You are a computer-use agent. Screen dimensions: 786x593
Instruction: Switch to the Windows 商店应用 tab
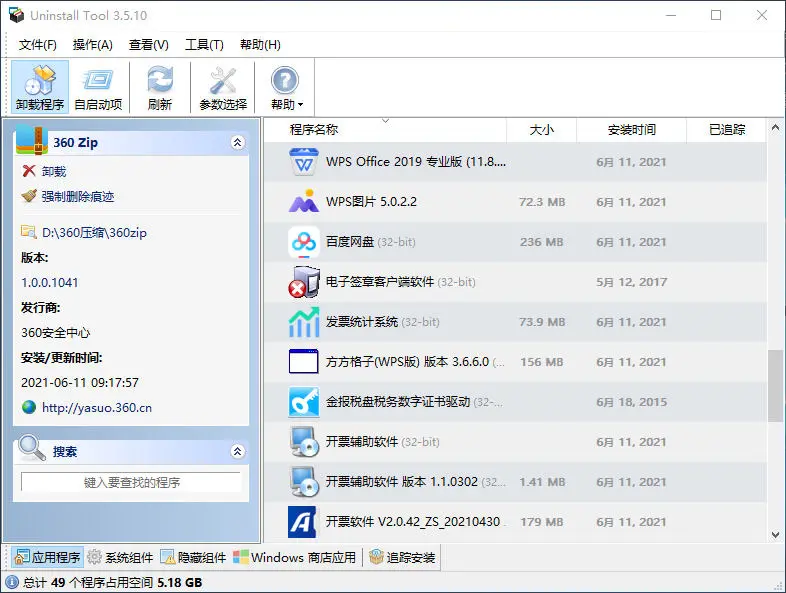pyautogui.click(x=295, y=557)
